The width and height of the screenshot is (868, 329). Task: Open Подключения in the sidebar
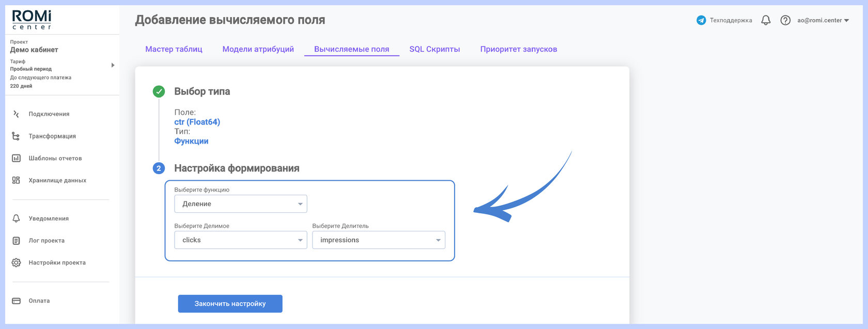pos(49,114)
